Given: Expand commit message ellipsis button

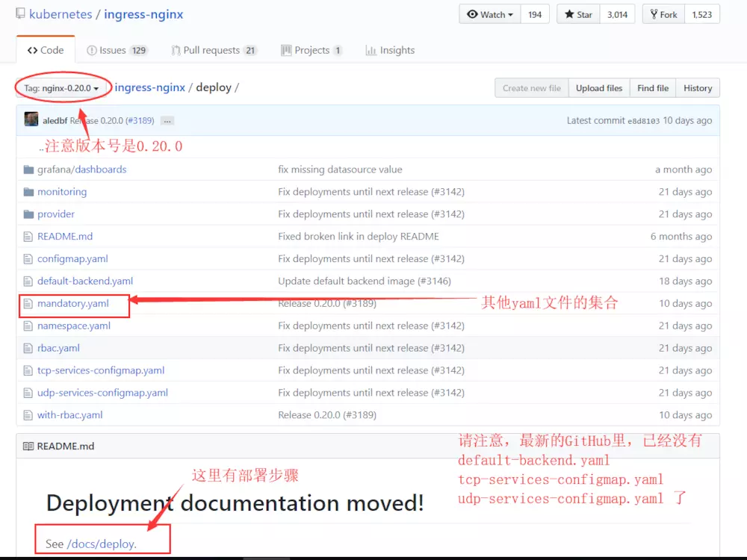Looking at the screenshot, I should click(167, 121).
